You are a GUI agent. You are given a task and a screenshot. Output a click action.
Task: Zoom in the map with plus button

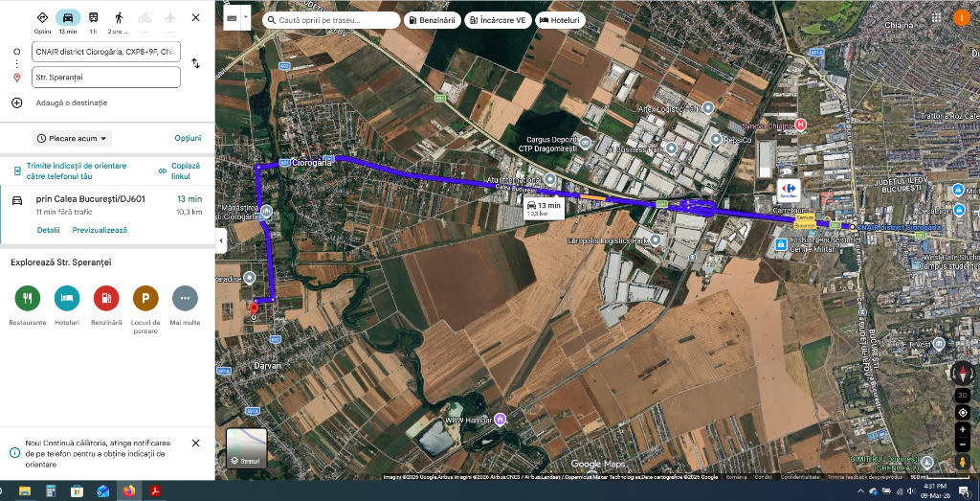pyautogui.click(x=963, y=430)
